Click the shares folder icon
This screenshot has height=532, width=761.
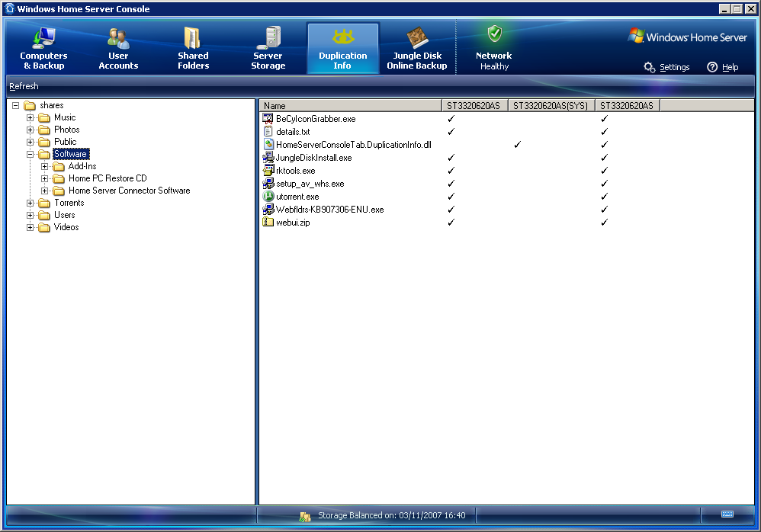pos(30,105)
